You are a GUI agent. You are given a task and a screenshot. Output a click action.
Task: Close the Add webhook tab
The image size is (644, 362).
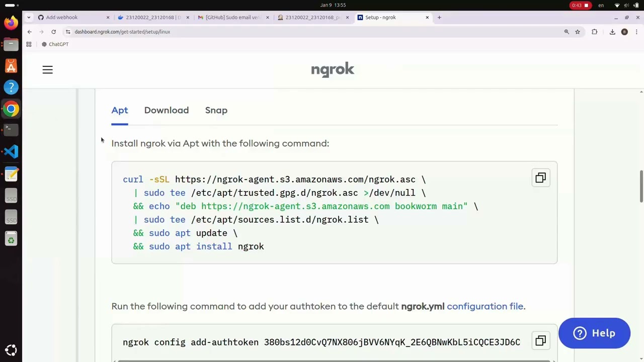coord(108,17)
